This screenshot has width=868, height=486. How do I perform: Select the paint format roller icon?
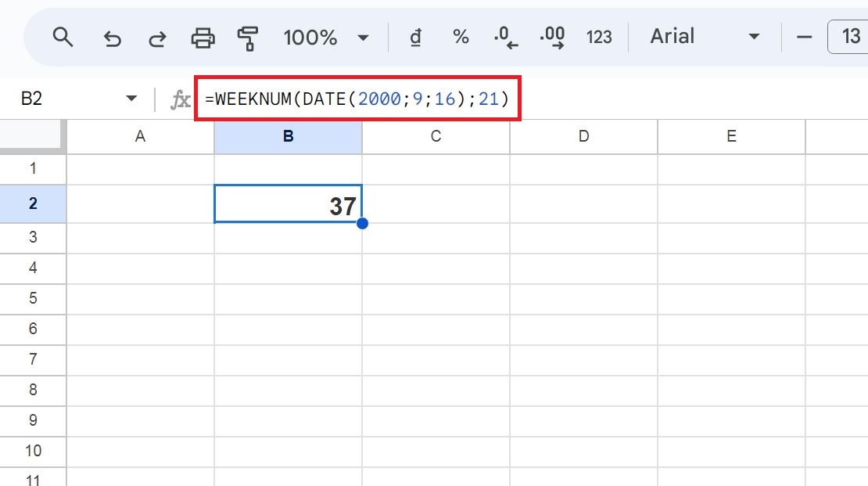pyautogui.click(x=248, y=37)
